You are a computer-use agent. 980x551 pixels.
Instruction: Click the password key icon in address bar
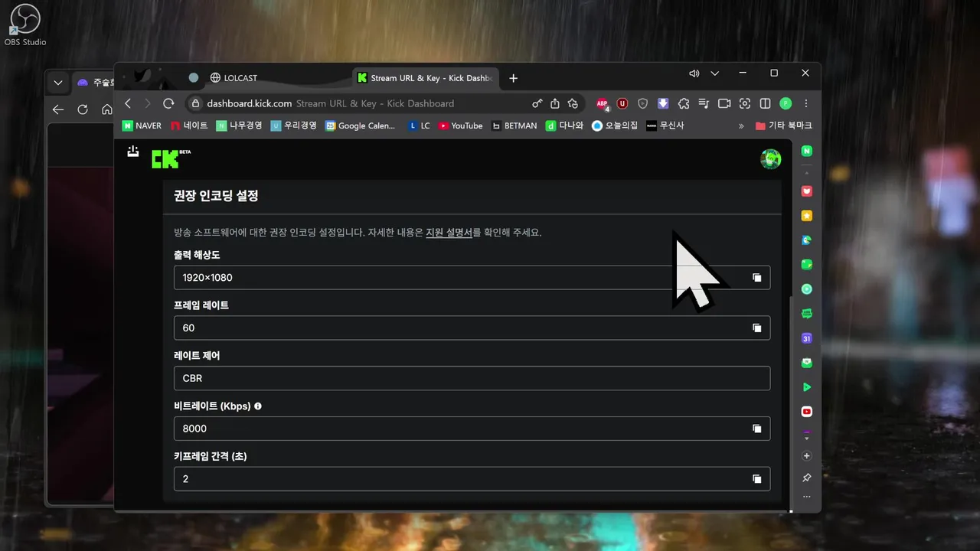click(537, 103)
